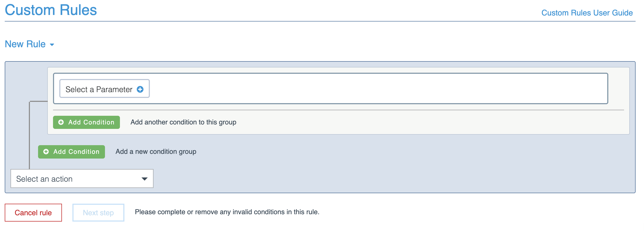Click the 'Add another condition to this group' hint text
The height and width of the screenshot is (231, 644).
coord(183,122)
